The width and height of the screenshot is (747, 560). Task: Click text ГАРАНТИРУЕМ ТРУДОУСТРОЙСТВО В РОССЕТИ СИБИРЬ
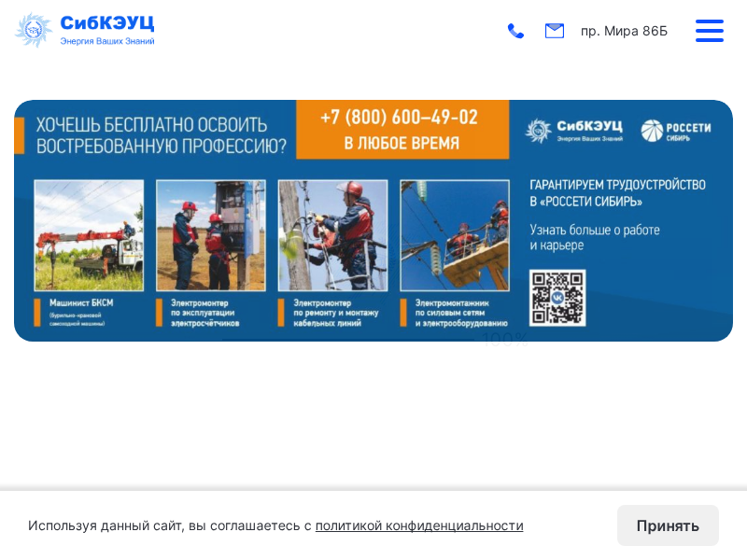click(x=617, y=193)
